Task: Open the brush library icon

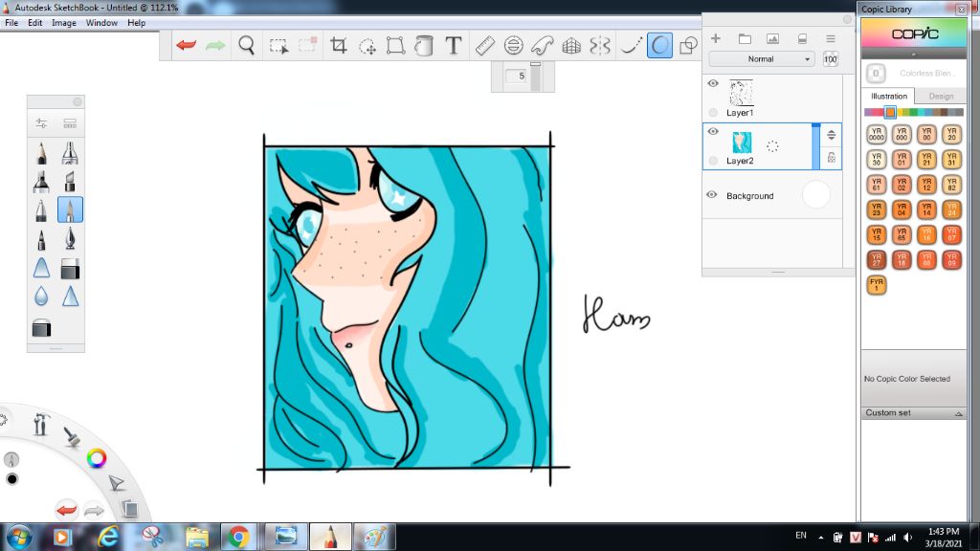Action: 69,123
